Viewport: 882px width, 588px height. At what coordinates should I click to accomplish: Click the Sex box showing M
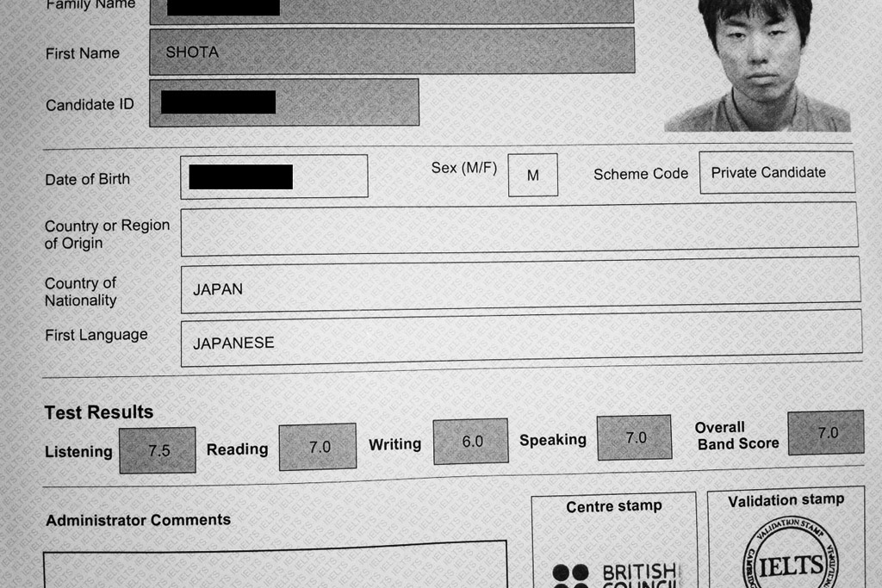point(532,175)
